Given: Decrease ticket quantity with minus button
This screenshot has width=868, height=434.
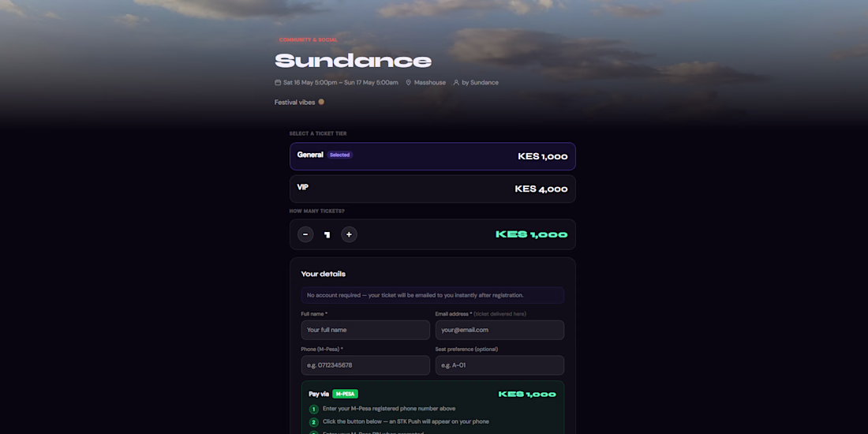Looking at the screenshot, I should (x=305, y=234).
